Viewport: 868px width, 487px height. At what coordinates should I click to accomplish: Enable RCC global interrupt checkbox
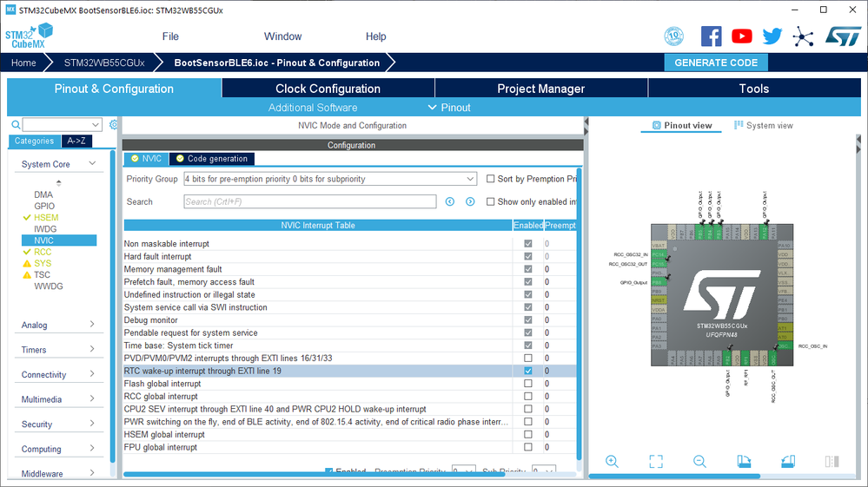point(528,397)
